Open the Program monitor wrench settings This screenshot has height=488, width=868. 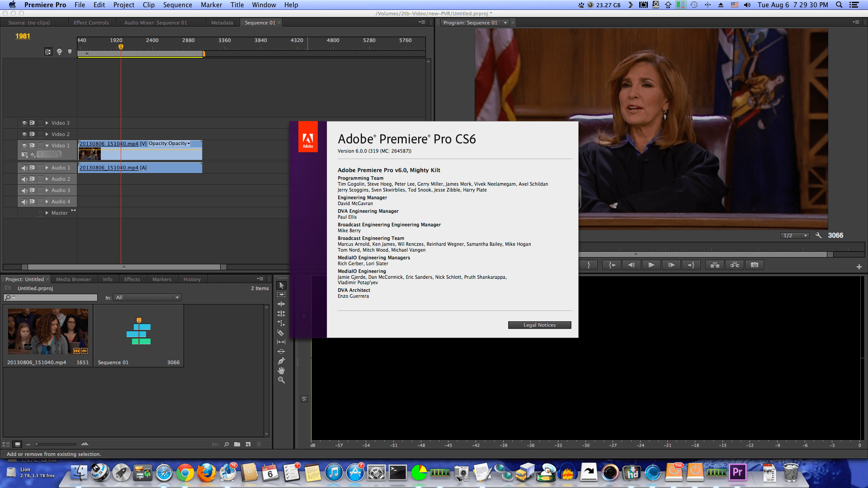click(x=818, y=235)
